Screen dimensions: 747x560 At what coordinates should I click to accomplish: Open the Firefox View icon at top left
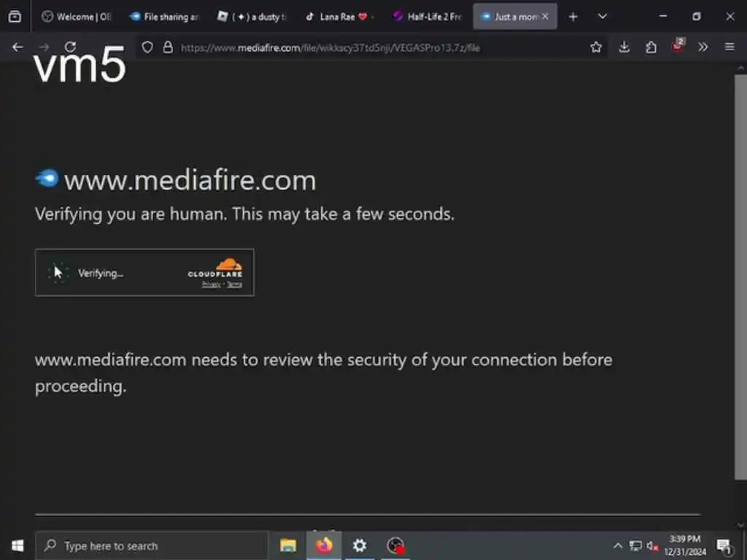pyautogui.click(x=15, y=17)
